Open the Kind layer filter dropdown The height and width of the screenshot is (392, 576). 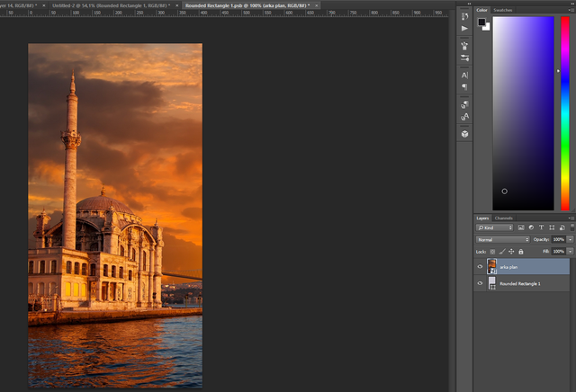pos(494,227)
